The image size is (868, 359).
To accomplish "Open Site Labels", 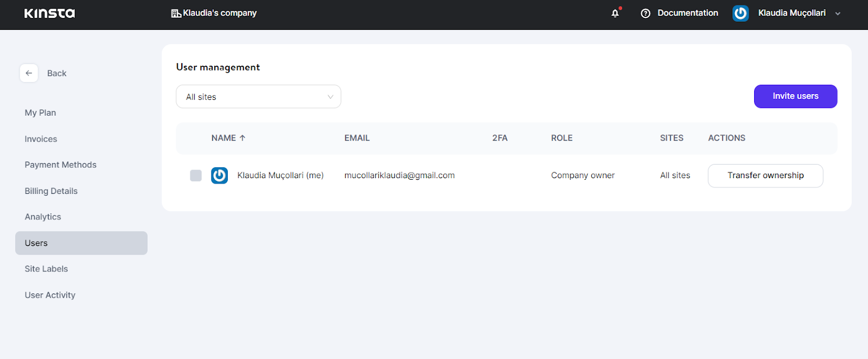I will (46, 269).
